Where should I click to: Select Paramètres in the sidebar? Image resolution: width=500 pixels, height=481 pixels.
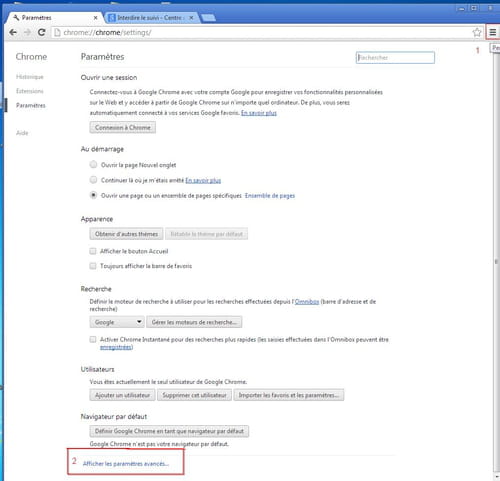tap(31, 105)
